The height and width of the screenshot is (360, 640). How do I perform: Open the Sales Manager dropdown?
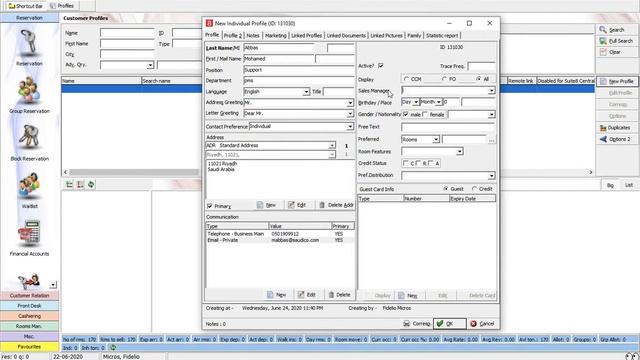point(491,91)
